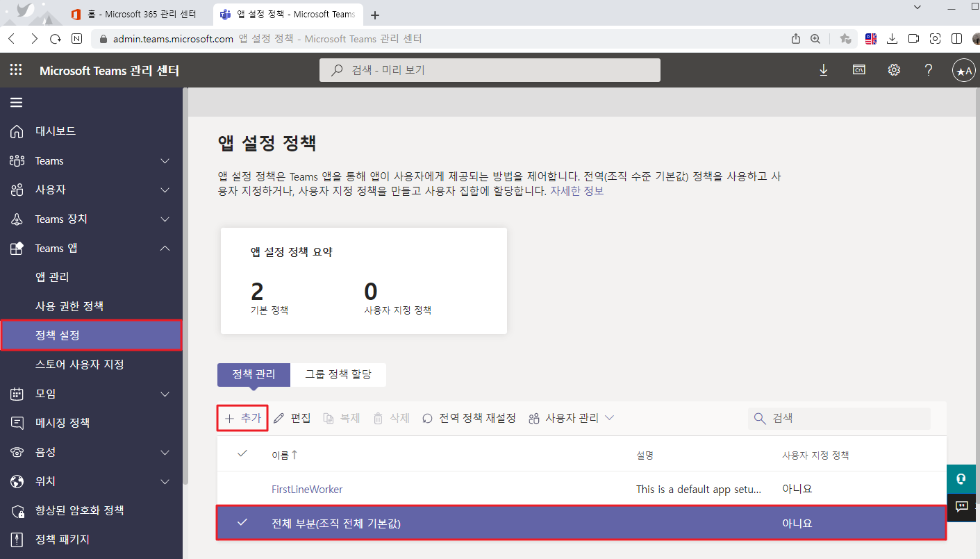Open the FirstLineWorker policy
Screen dimensions: 980x559
point(307,489)
